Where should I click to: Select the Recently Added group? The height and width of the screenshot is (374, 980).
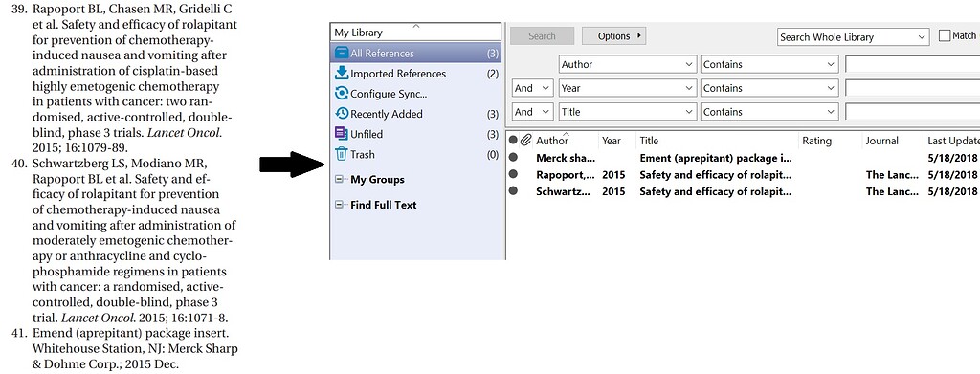[416, 114]
